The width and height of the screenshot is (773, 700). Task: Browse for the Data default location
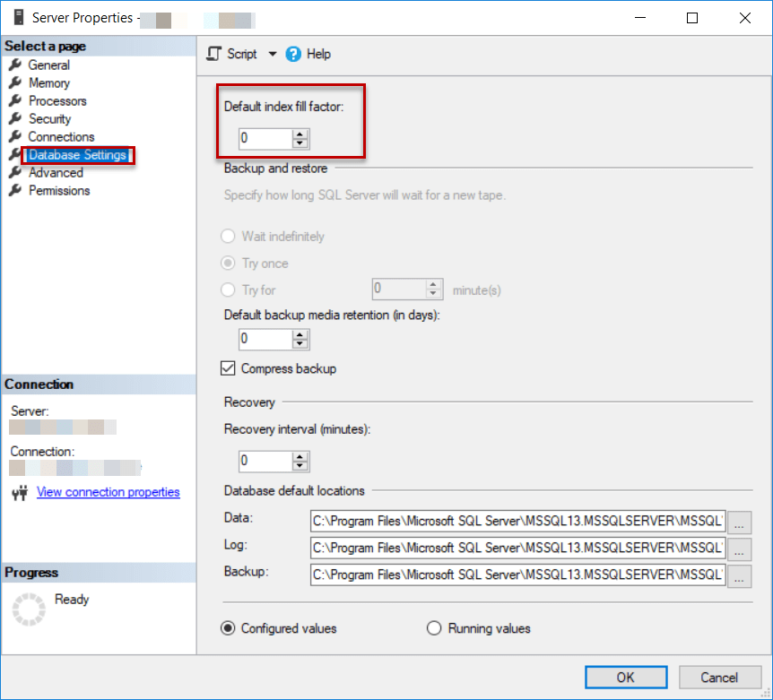[x=739, y=523]
